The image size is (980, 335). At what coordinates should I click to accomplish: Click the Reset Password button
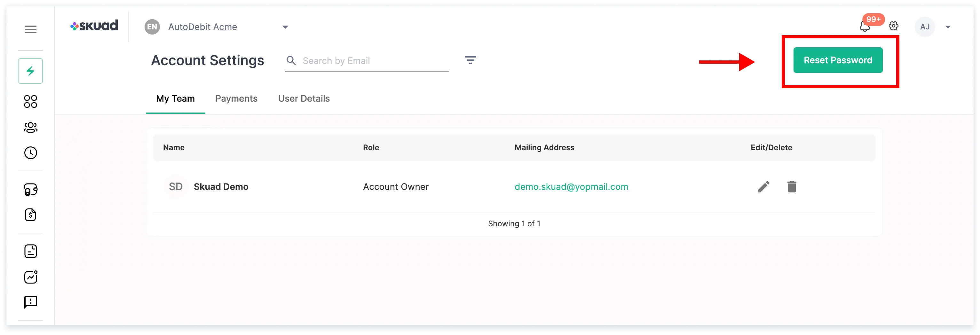(838, 60)
